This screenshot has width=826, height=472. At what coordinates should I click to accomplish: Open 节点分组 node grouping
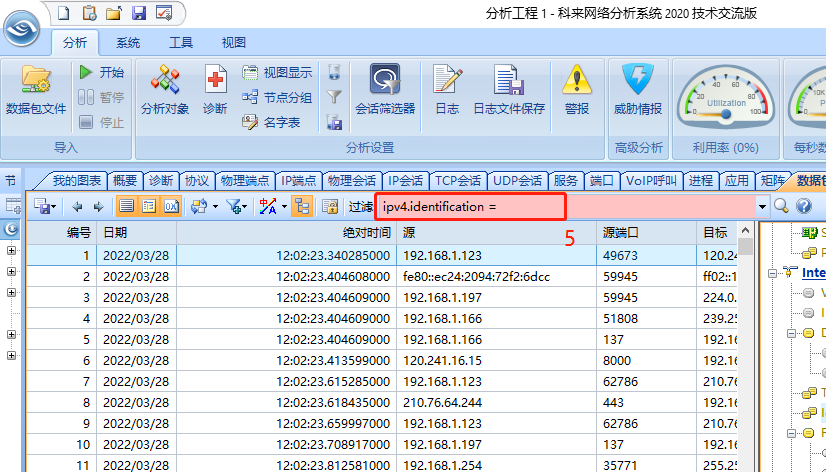click(277, 97)
